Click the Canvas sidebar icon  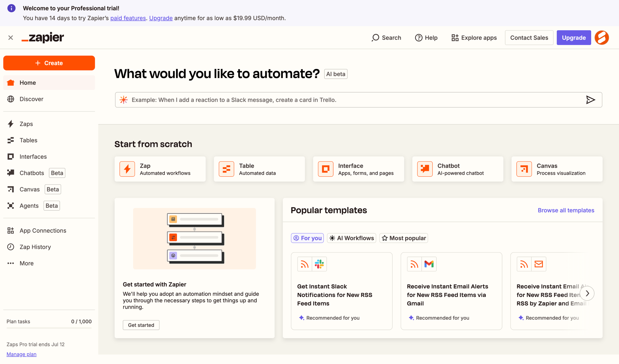click(x=11, y=189)
